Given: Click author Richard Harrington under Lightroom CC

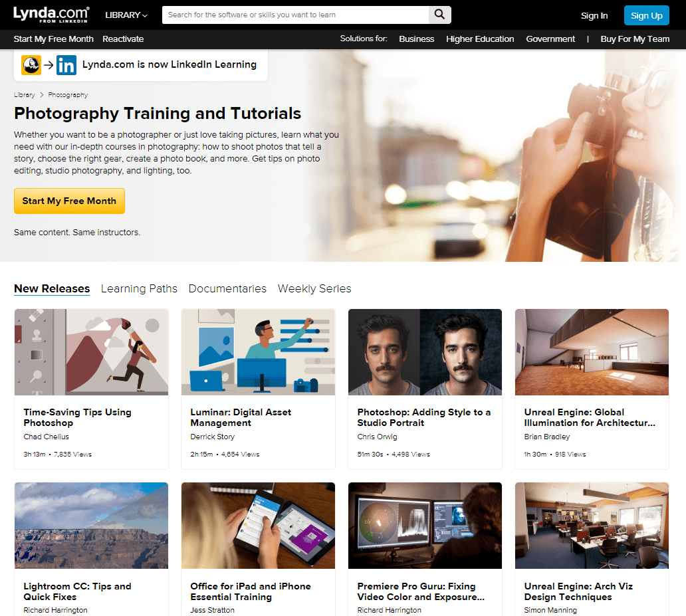Looking at the screenshot, I should [x=56, y=610].
